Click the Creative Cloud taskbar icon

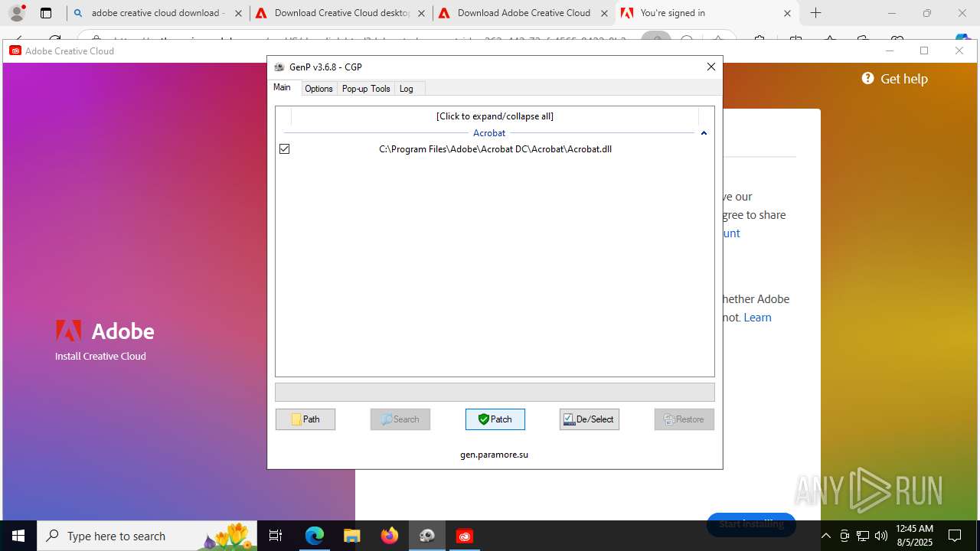[465, 536]
